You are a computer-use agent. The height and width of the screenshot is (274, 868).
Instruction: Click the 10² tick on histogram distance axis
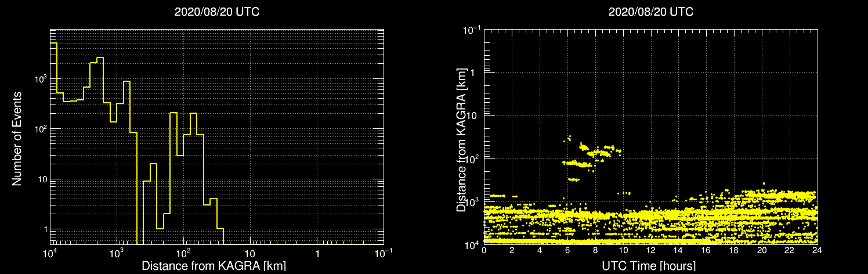pos(183,253)
